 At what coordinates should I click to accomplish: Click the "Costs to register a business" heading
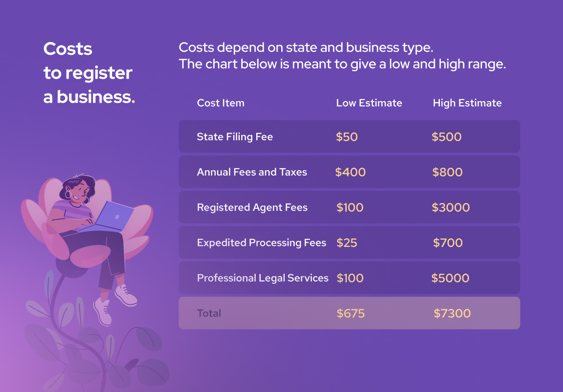click(89, 73)
